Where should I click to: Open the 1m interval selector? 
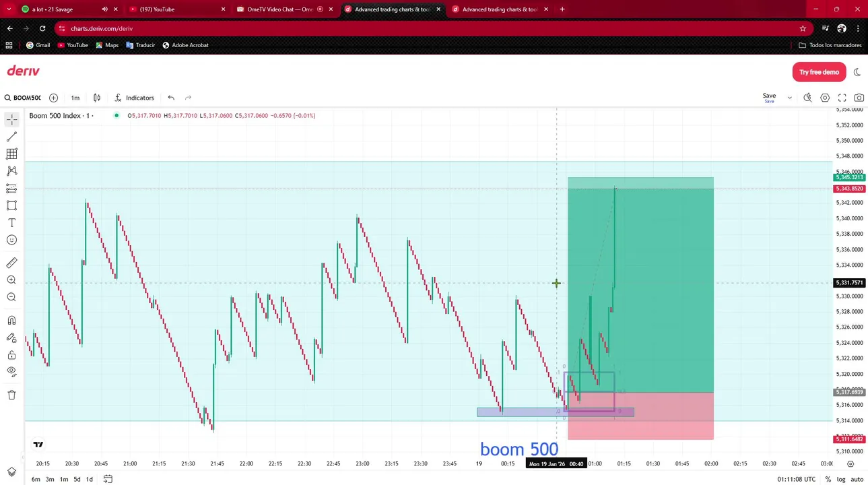pyautogui.click(x=75, y=98)
